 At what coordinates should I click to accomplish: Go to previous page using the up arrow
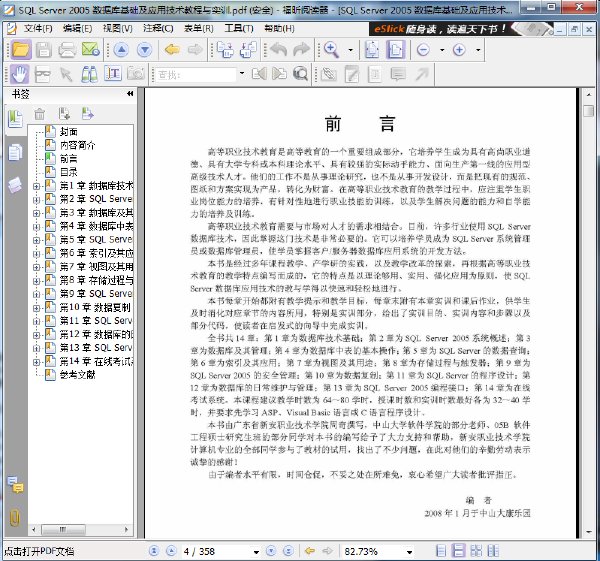click(x=121, y=50)
